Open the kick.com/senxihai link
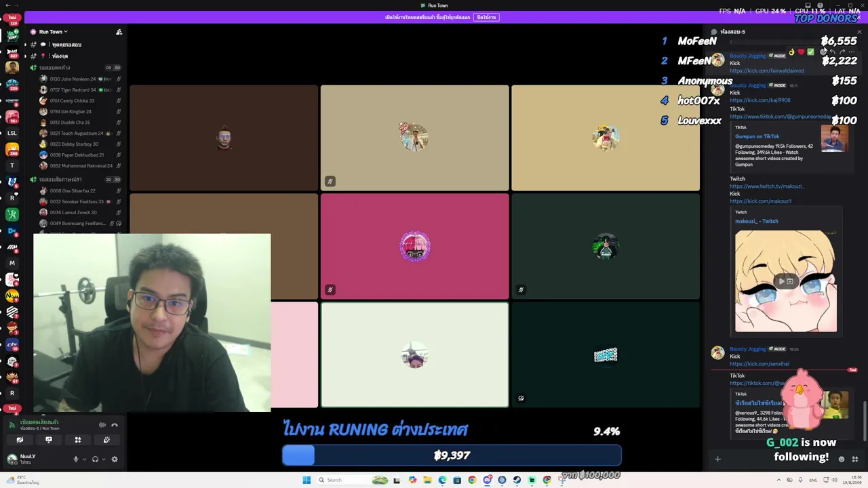 759,364
